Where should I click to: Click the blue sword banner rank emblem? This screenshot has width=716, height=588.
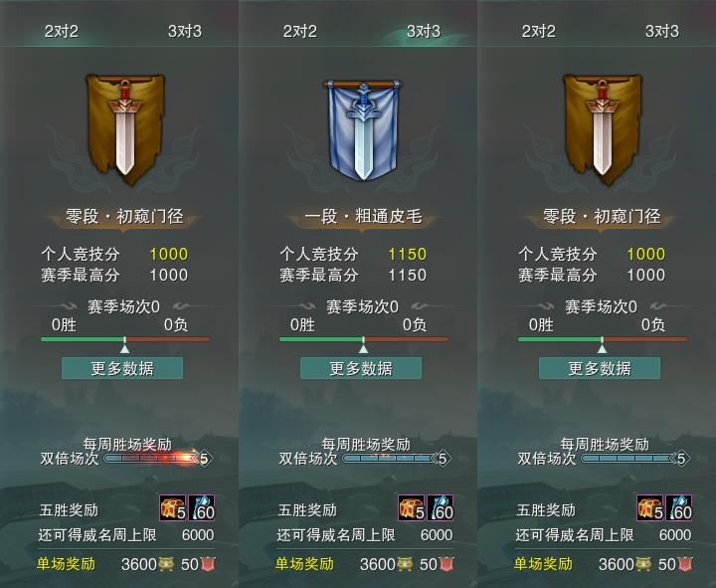click(363, 129)
